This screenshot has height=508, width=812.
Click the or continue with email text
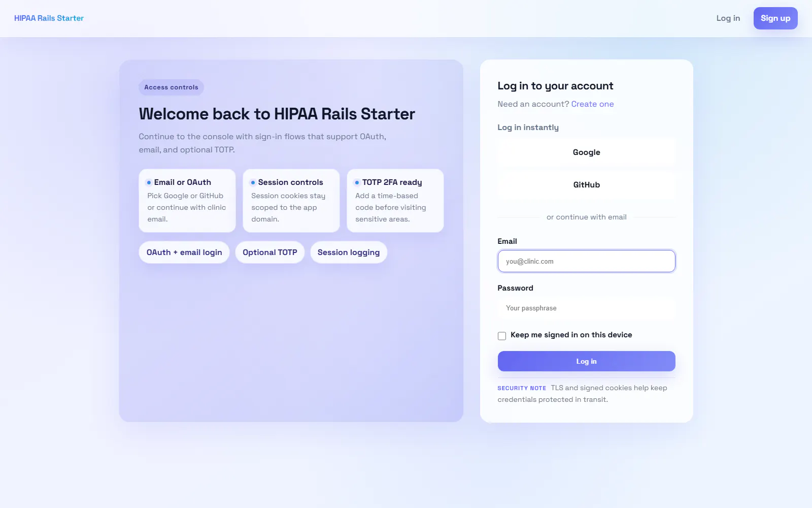[586, 217]
